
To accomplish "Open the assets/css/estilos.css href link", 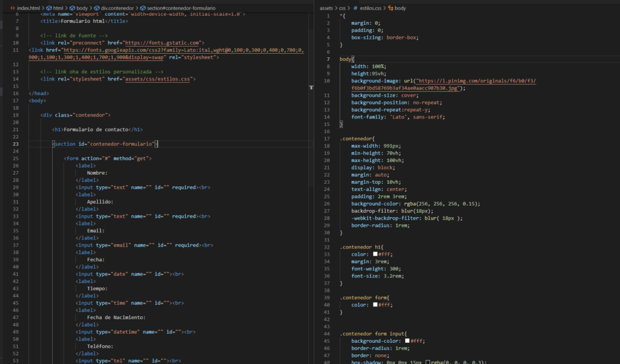I will pyautogui.click(x=157, y=79).
